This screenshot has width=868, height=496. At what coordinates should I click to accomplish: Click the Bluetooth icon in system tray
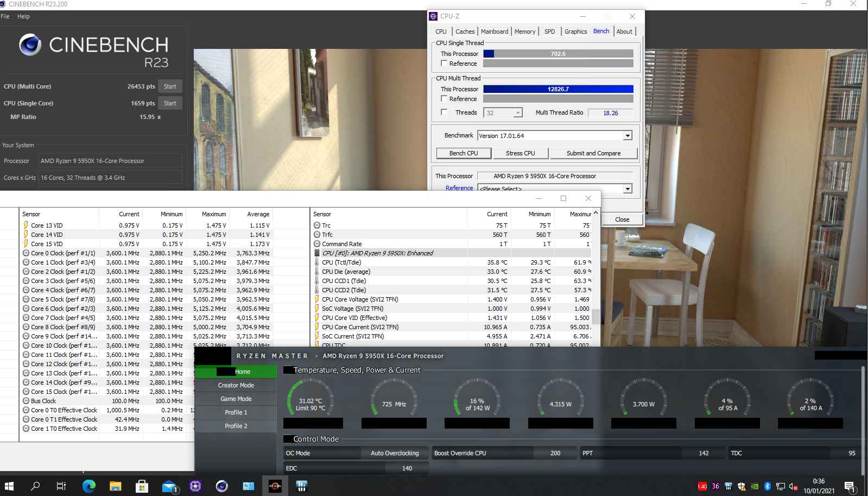point(768,486)
